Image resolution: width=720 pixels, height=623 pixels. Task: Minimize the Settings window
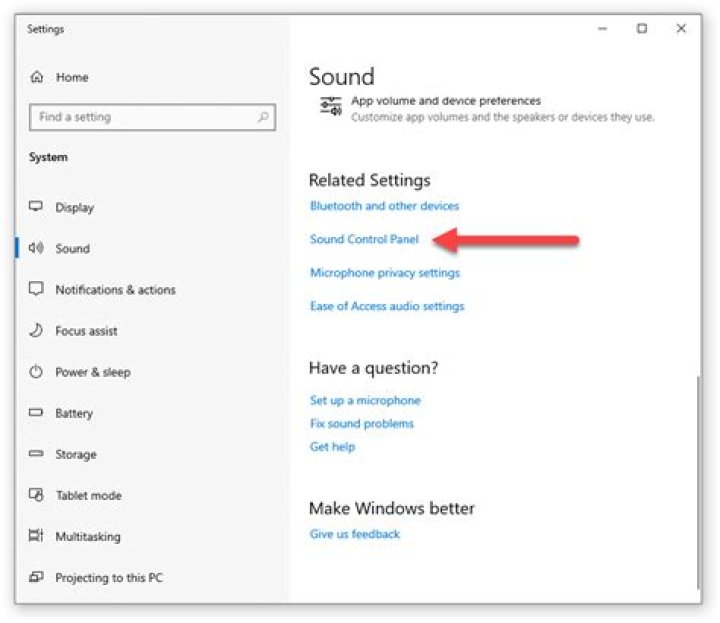[602, 28]
